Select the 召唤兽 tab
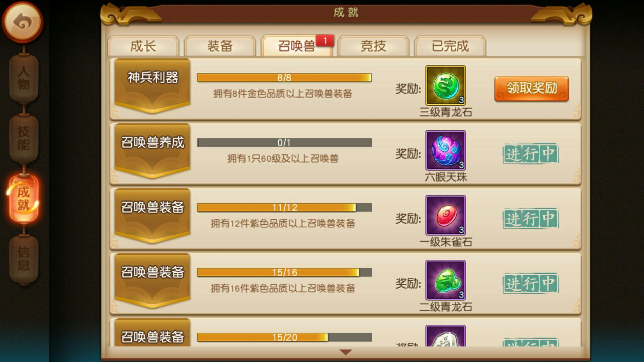The image size is (644, 362). [x=297, y=46]
